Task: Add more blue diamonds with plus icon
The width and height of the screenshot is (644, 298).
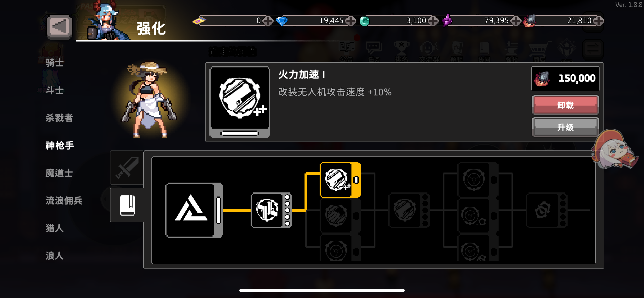Action: click(351, 21)
